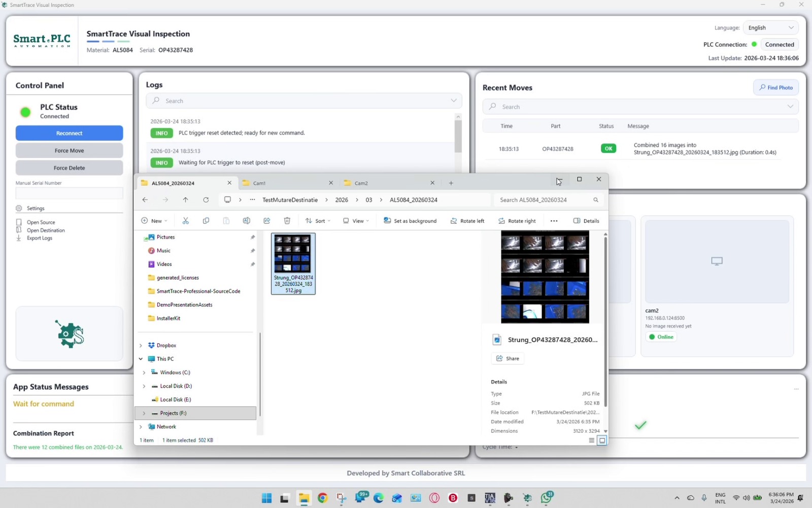Expand the Recent Moves search dropdown arrow

790,107
